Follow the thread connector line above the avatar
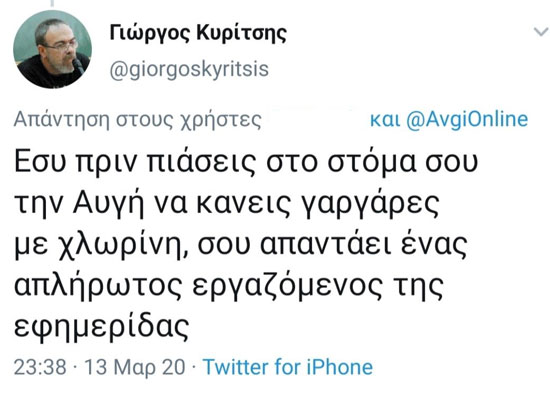Viewport: 550px width, 397px height. pos(53,3)
